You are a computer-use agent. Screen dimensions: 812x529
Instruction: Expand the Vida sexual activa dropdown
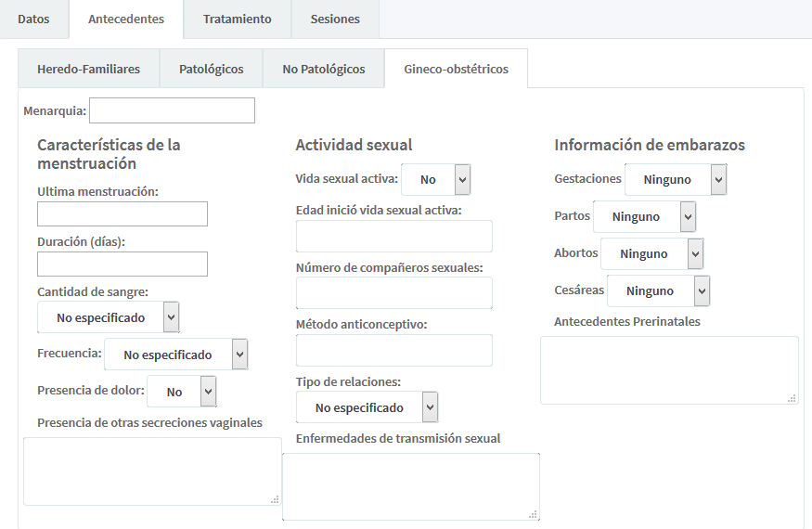tap(435, 180)
